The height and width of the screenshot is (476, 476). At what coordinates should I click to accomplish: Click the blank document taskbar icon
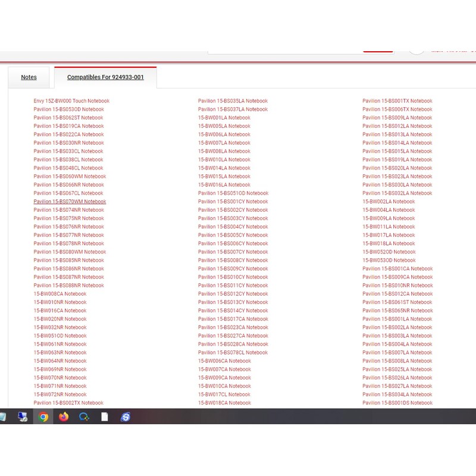(x=105, y=416)
